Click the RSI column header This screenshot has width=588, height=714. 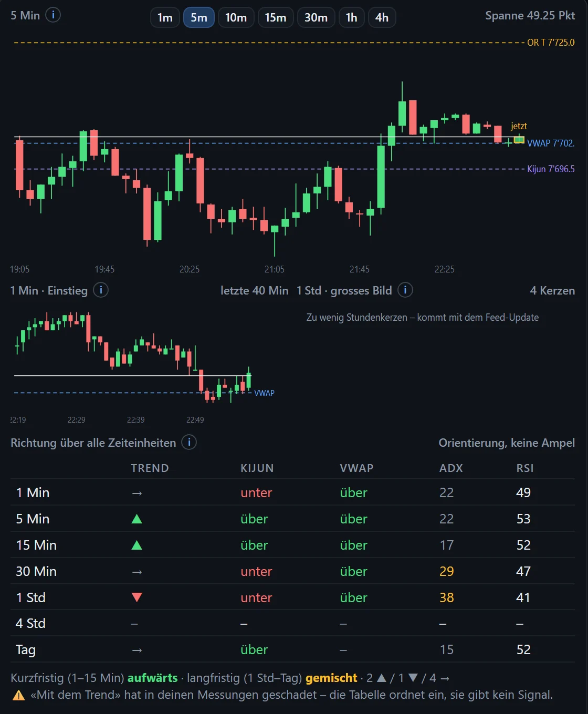525,468
